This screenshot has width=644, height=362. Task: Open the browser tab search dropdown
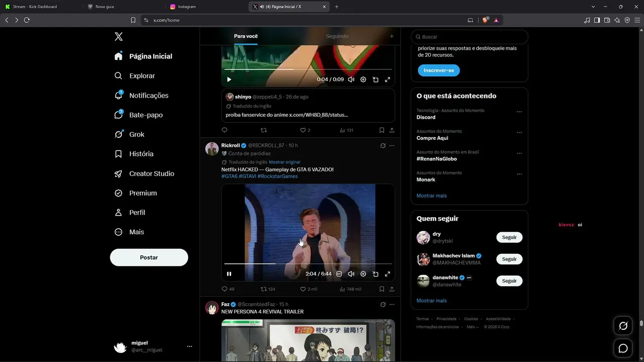(x=593, y=7)
